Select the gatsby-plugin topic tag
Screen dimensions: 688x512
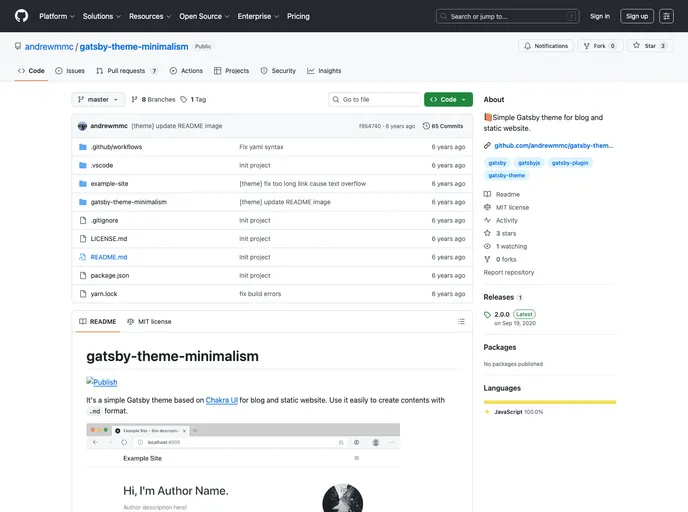point(570,162)
